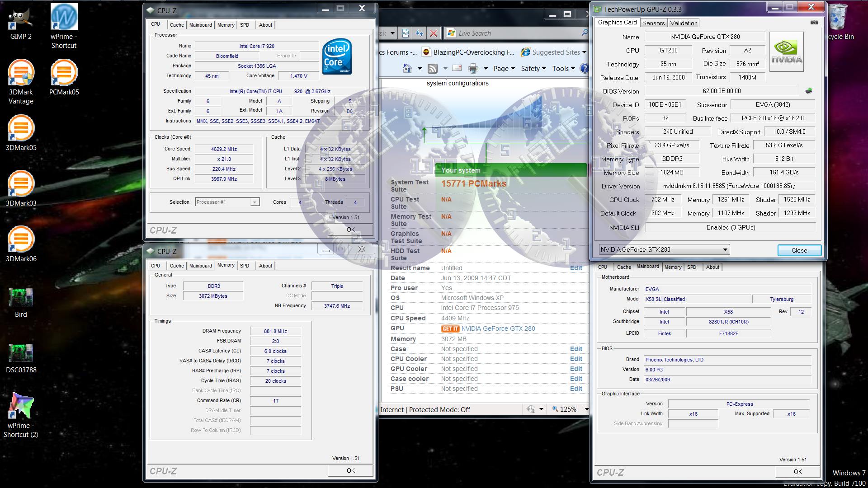Select the 3DMark03 desktop icon
The width and height of the screenshot is (868, 488).
point(21,188)
